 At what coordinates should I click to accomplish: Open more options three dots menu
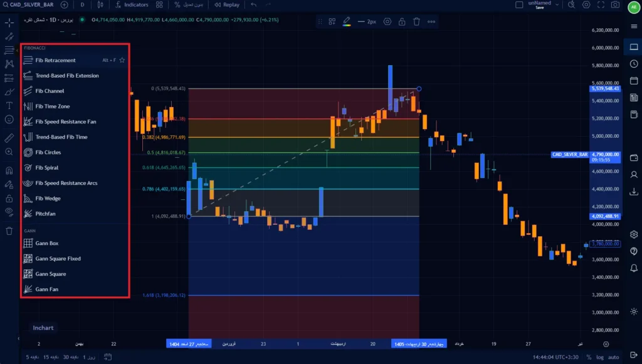[x=431, y=22]
